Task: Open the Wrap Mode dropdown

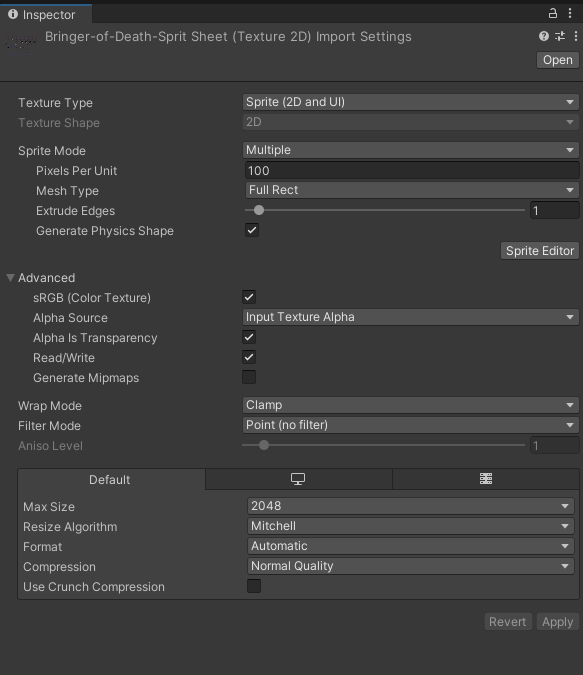Action: [410, 405]
